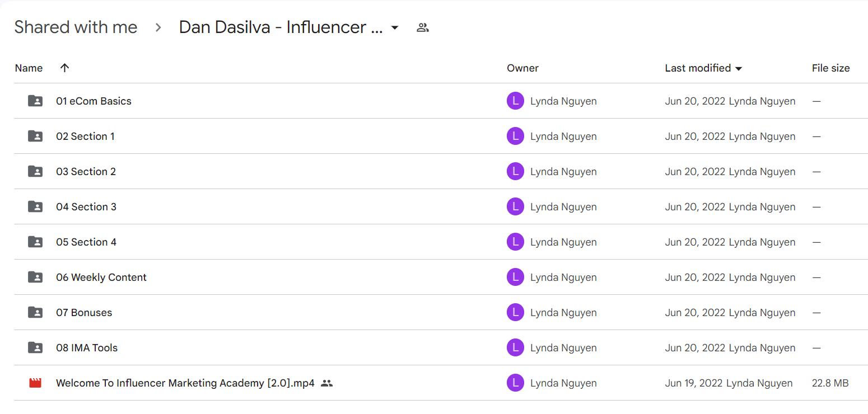Open the 06 Weekly Content folder
Image resolution: width=868 pixels, height=414 pixels.
tap(101, 277)
